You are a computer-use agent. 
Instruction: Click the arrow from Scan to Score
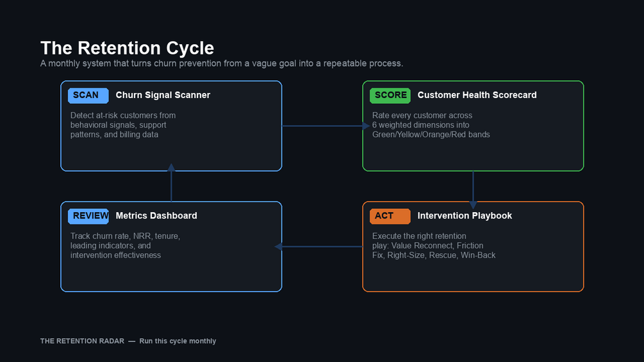tap(322, 126)
